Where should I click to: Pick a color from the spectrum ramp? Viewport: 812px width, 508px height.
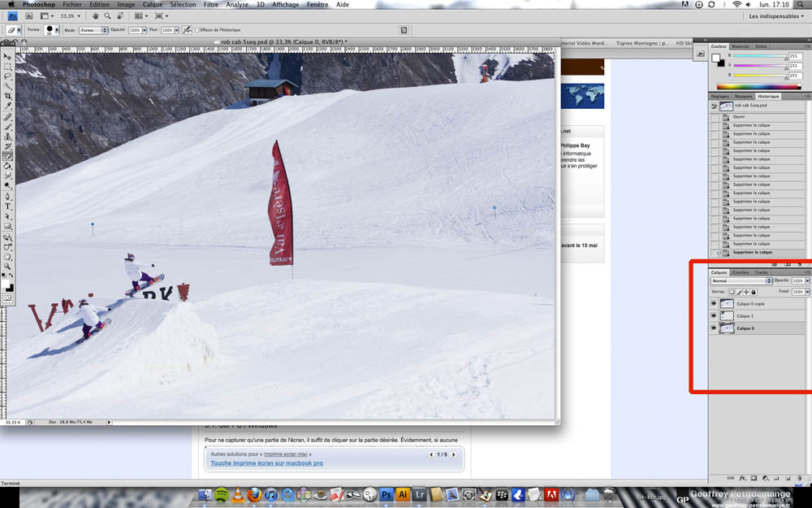[x=758, y=87]
